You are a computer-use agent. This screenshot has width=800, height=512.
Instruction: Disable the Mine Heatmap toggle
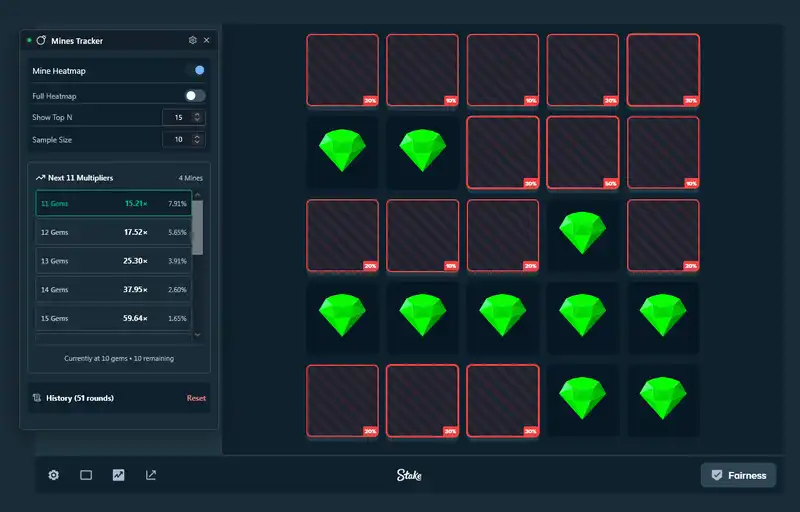[x=195, y=70]
